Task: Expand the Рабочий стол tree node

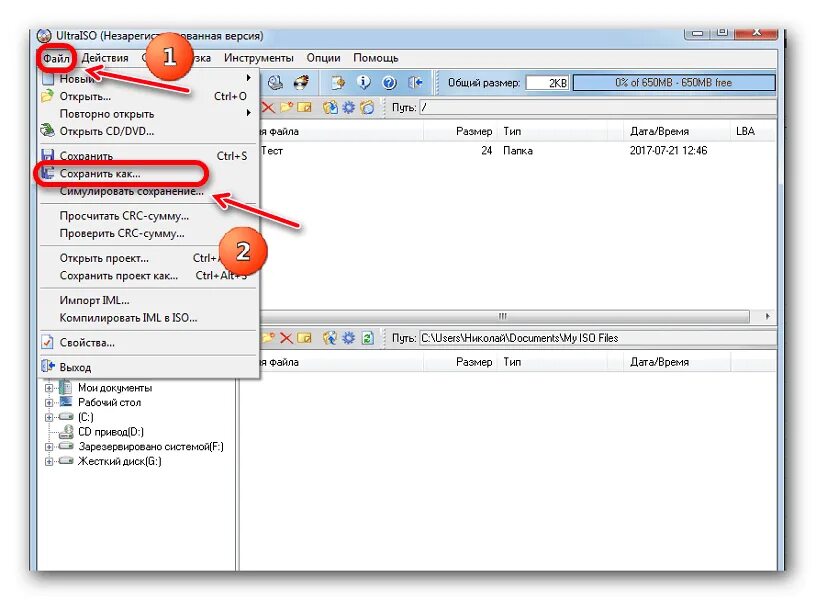Action: (x=48, y=402)
